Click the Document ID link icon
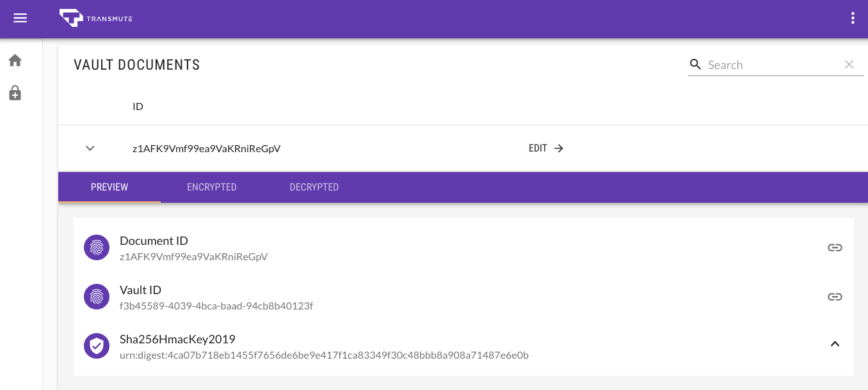This screenshot has height=390, width=868. 835,247
